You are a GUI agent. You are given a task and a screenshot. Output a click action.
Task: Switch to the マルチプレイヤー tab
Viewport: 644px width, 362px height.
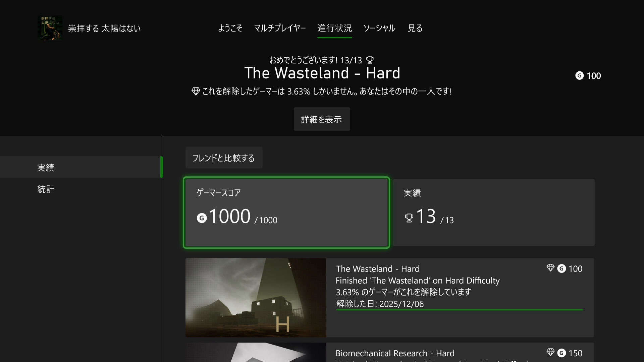coord(280,28)
